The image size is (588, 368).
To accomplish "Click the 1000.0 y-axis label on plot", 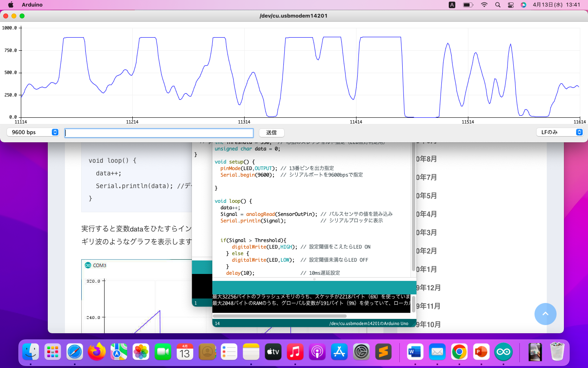I will tap(9, 28).
